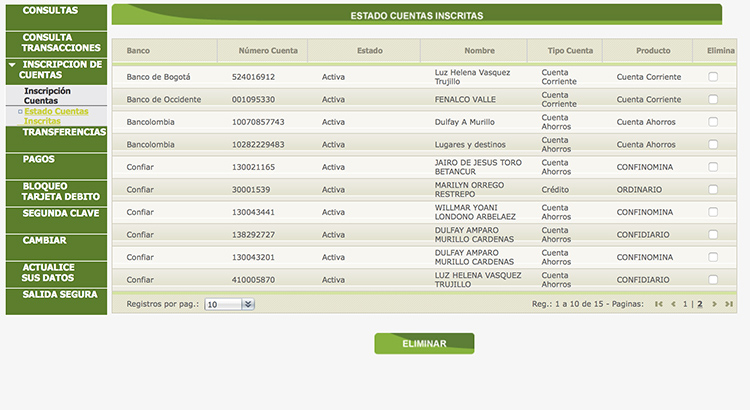The image size is (750, 410).
Task: Jump to the last page arrow
Action: coord(728,304)
